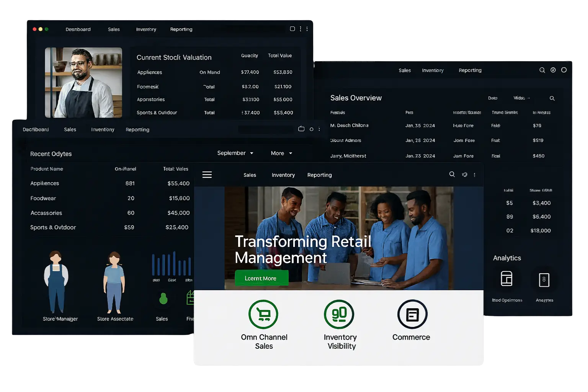The width and height of the screenshot is (588, 392).
Task: Click the Omn Channel Sales cart icon
Action: (x=263, y=314)
